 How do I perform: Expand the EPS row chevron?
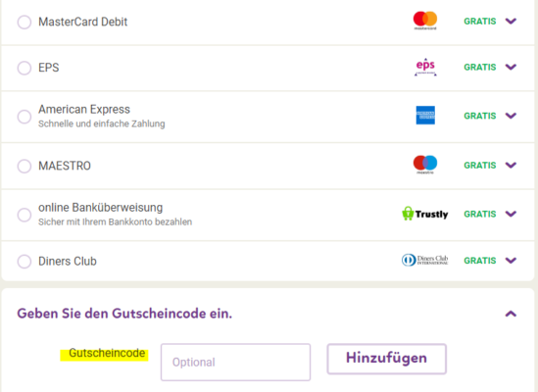(511, 67)
